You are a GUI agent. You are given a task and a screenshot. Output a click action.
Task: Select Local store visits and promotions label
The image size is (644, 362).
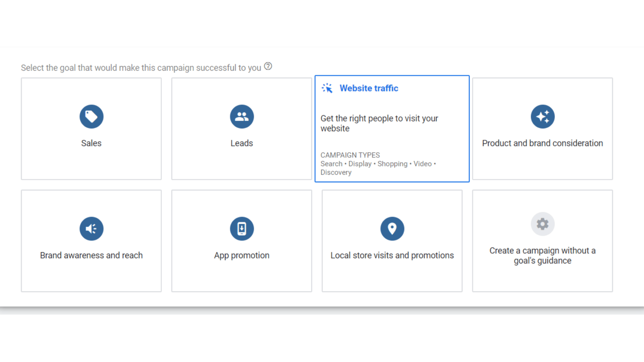click(x=392, y=255)
